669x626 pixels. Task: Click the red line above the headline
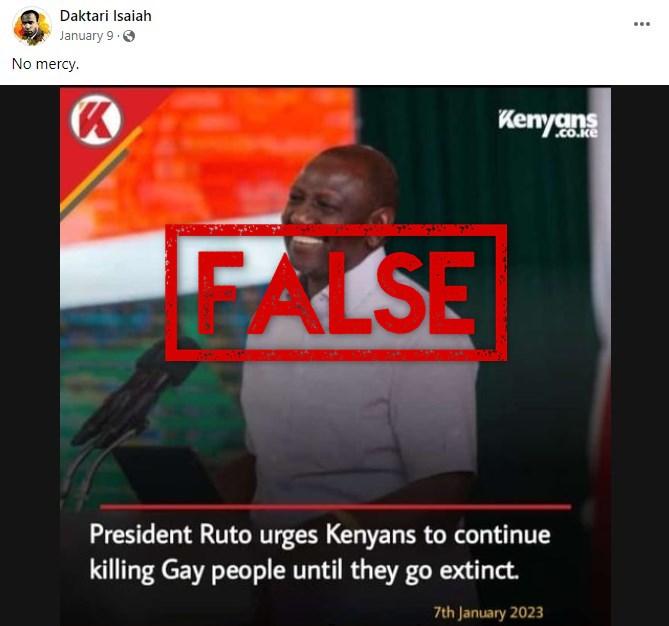336,507
